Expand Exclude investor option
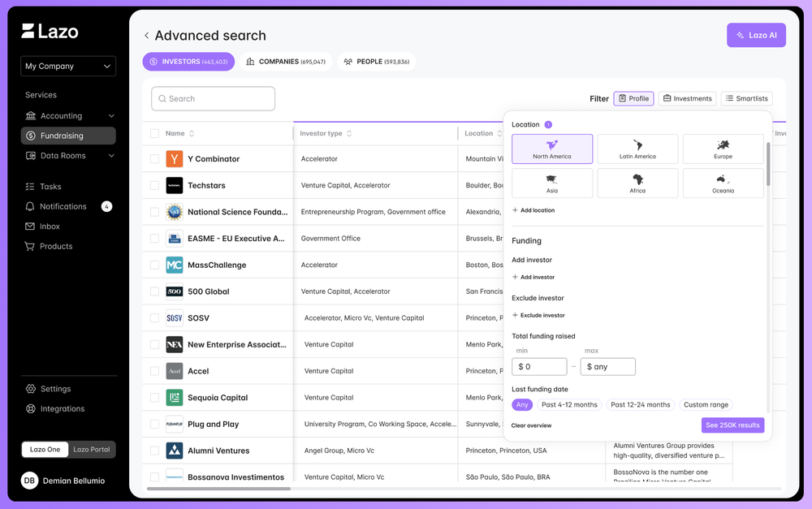Image resolution: width=812 pixels, height=509 pixels. point(538,315)
